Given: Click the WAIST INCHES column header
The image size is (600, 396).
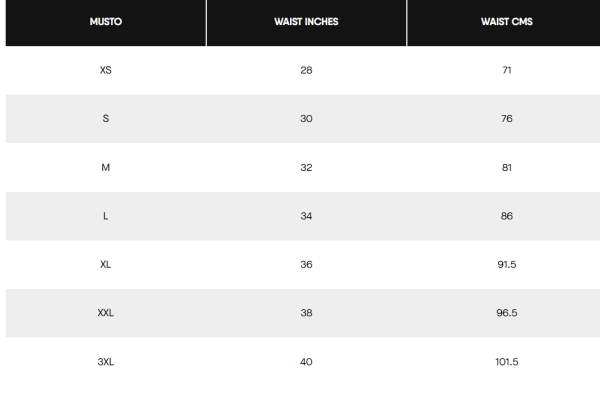Looking at the screenshot, I should [306, 22].
